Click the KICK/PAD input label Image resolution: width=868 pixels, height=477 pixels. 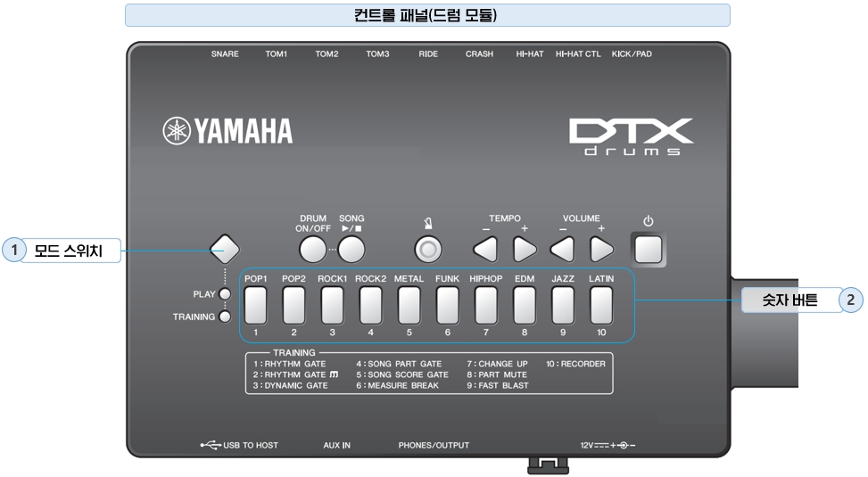tap(632, 53)
